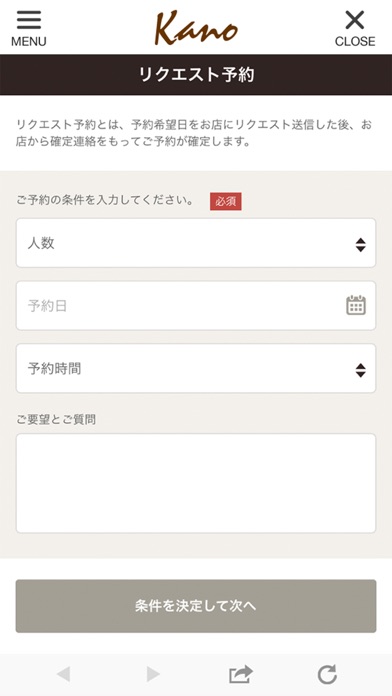The width and height of the screenshot is (392, 696).
Task: Click the ご予約の条件を入力してください label
Action: (x=105, y=201)
